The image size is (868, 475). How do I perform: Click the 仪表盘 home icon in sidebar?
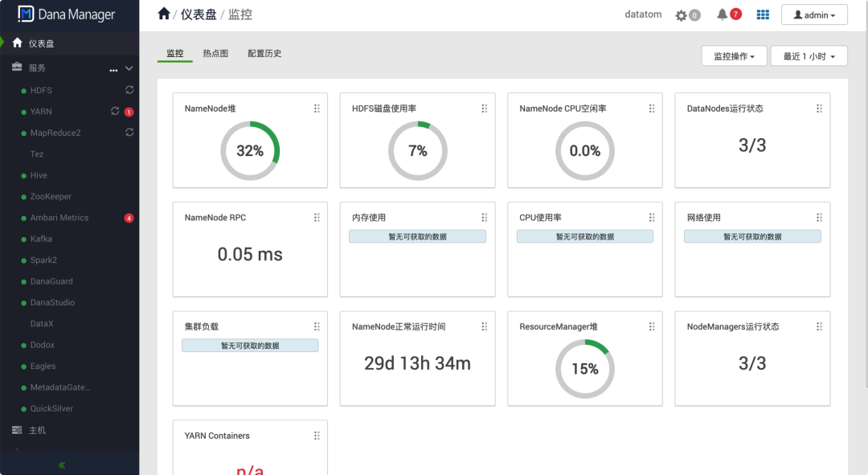17,43
